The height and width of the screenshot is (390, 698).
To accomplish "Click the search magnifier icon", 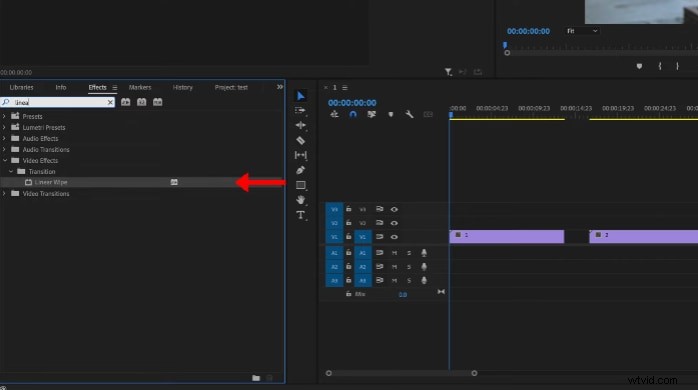I will coord(6,102).
